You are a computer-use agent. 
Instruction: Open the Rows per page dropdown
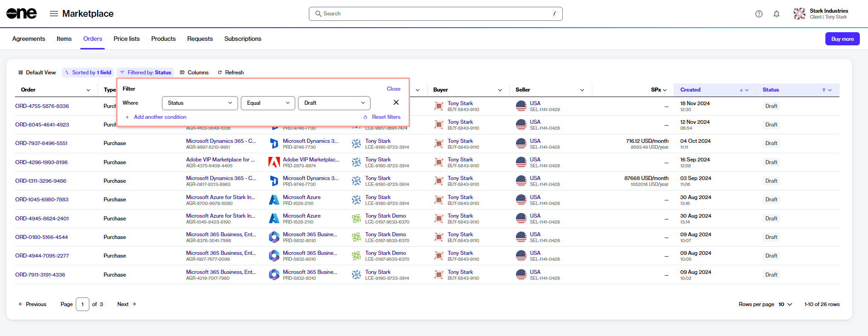coord(785,304)
